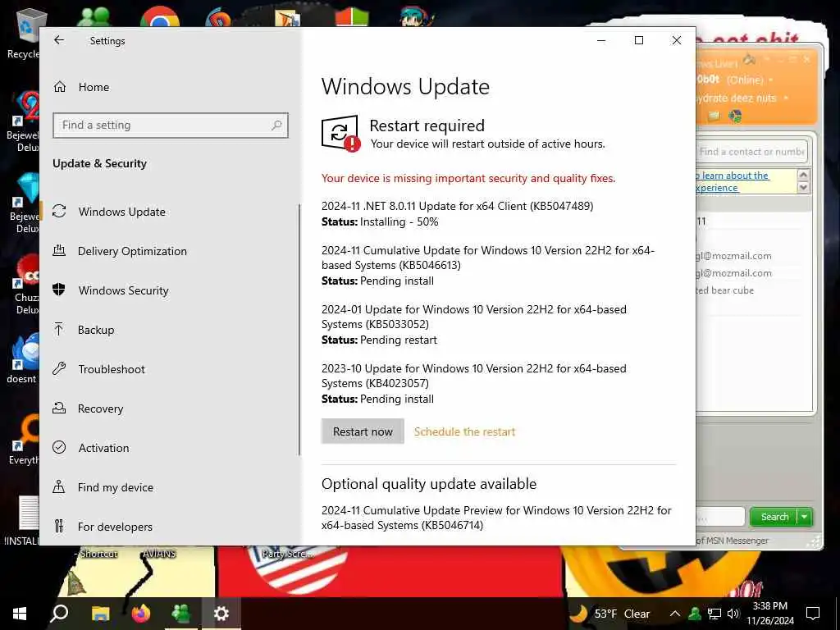Click Schedule the restart link
Screen dimensions: 840x630
(464, 431)
